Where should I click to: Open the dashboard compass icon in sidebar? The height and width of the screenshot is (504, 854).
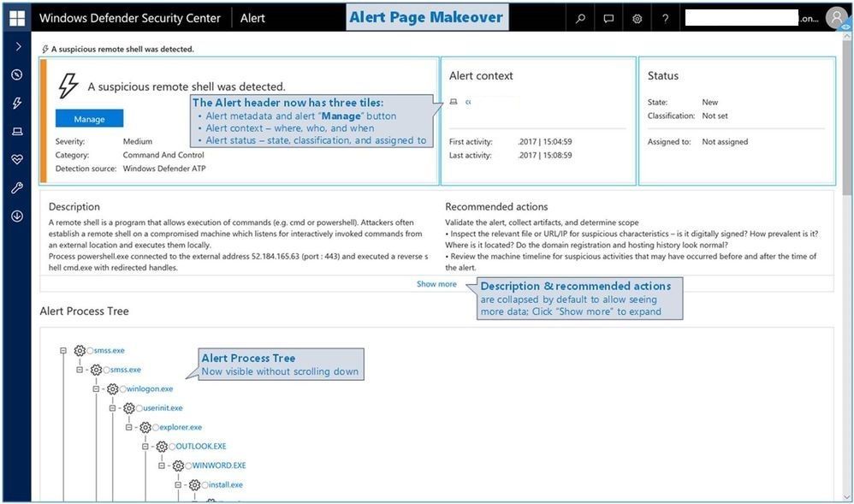(x=17, y=74)
